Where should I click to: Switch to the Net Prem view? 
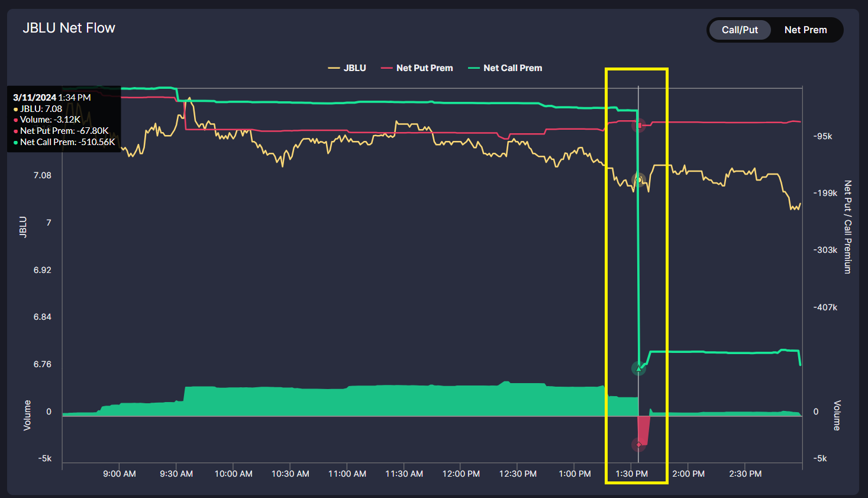coord(805,30)
